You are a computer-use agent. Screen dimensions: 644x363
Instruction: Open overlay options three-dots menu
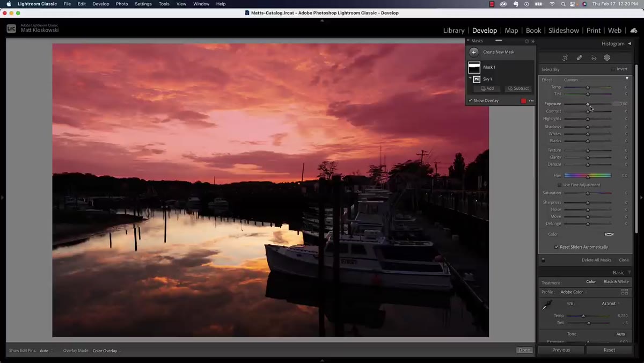point(531,101)
